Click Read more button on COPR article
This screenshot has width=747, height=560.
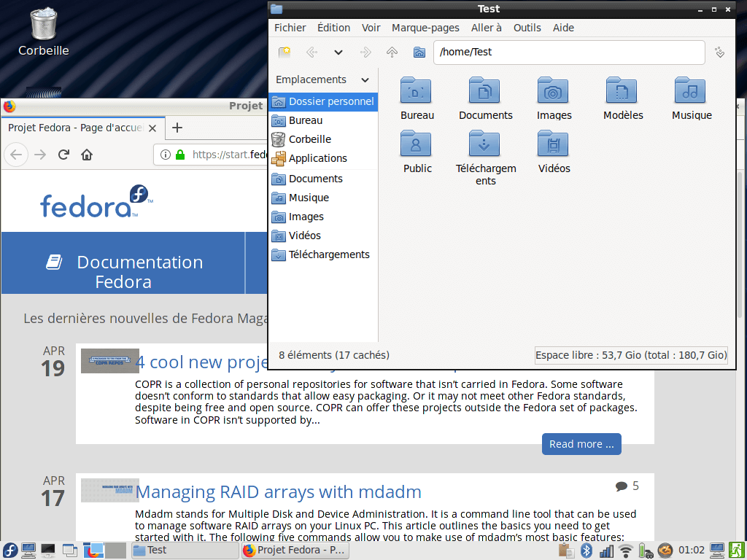click(581, 444)
